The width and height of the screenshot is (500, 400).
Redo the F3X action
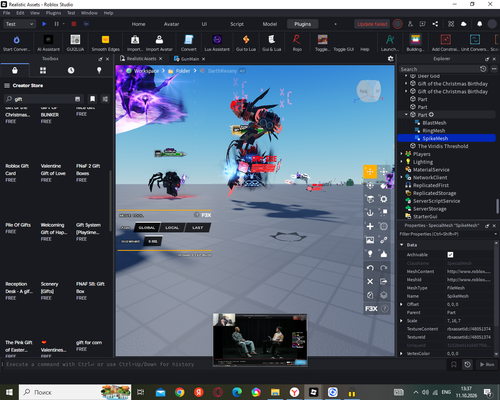click(x=384, y=268)
